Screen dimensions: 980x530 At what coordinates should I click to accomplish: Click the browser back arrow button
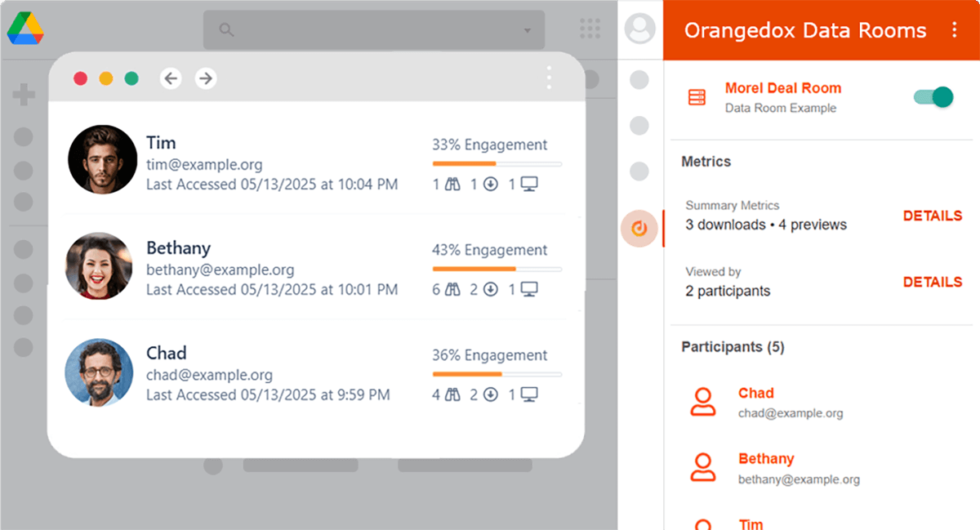(x=170, y=78)
